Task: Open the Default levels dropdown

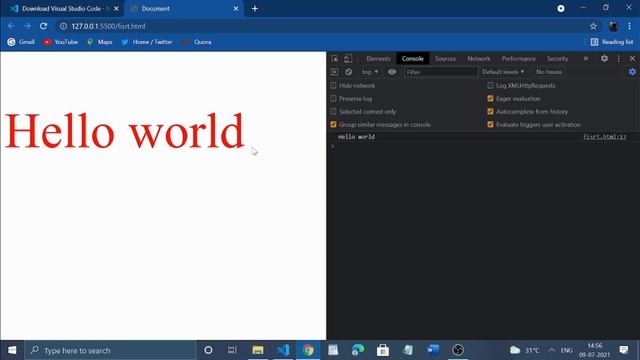Action: point(503,72)
